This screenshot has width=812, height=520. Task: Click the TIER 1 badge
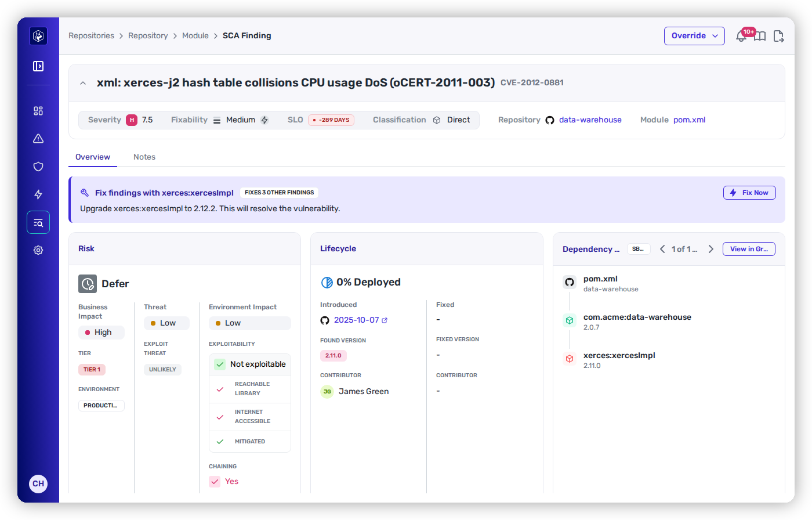coord(92,370)
